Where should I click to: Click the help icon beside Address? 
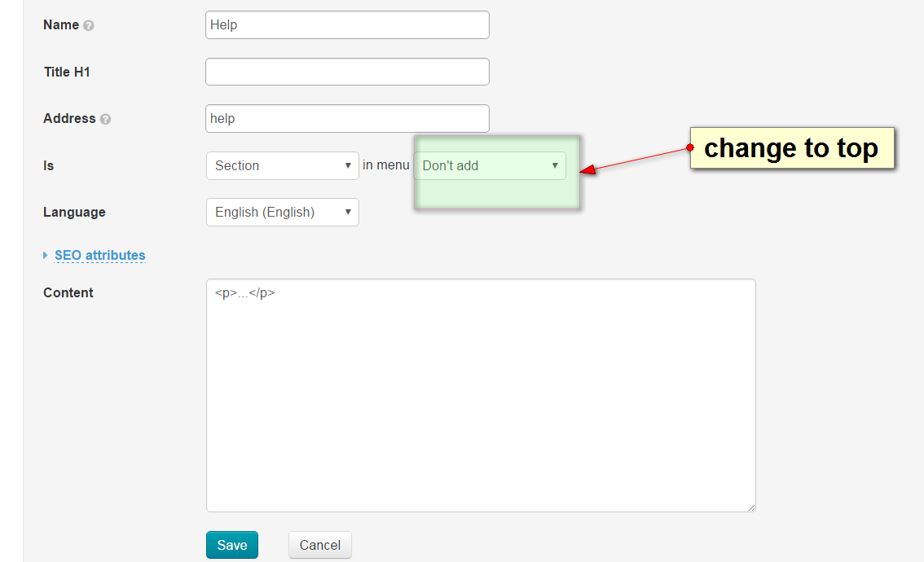105,119
